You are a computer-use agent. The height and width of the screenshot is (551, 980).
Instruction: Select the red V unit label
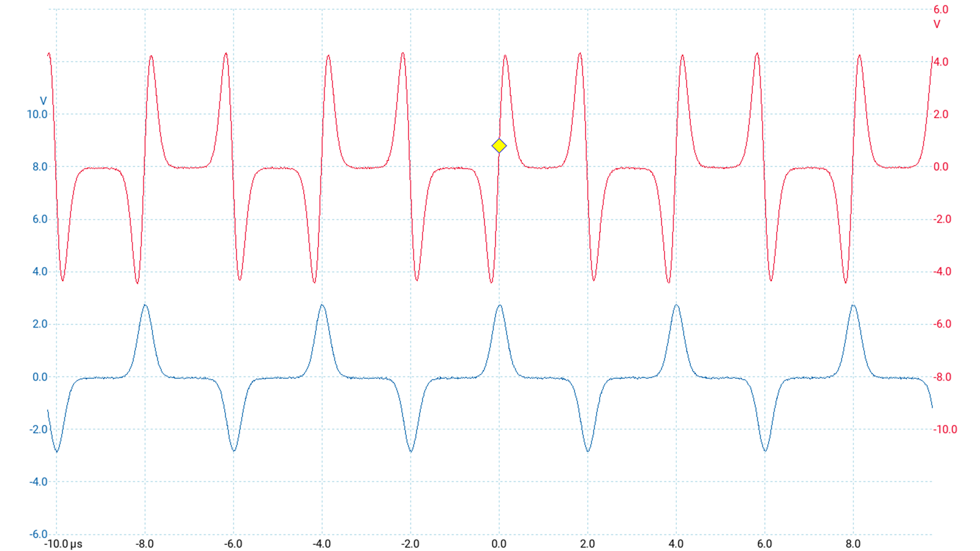pyautogui.click(x=937, y=24)
